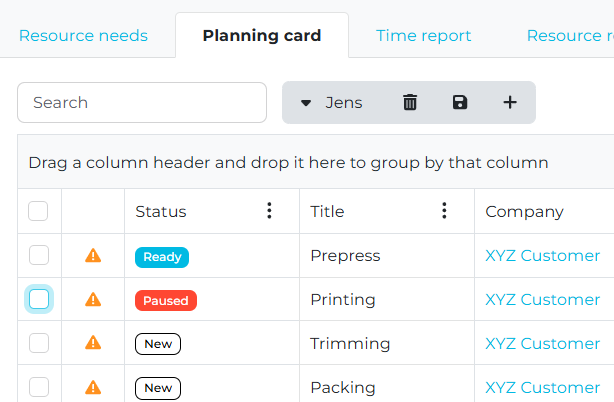Switch to the Resource needs tab
This screenshot has height=402, width=614.
tap(83, 36)
